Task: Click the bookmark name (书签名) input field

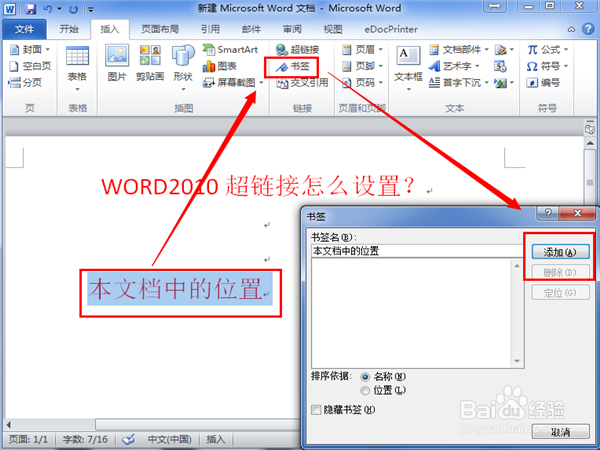Action: click(x=417, y=251)
